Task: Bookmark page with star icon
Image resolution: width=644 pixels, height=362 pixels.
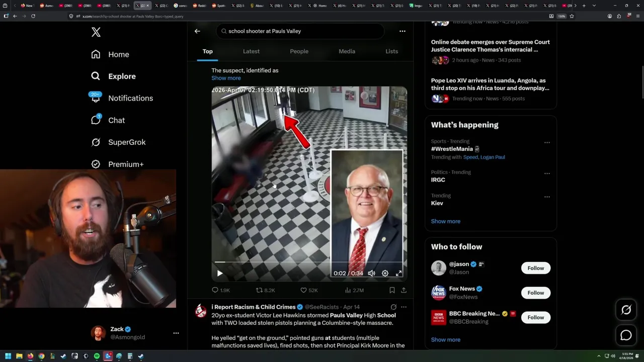Action: pos(572,16)
